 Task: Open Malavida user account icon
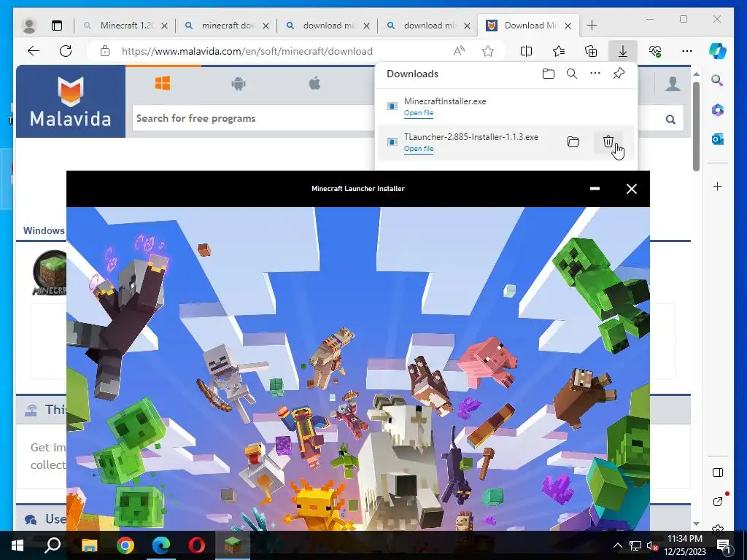[x=672, y=84]
